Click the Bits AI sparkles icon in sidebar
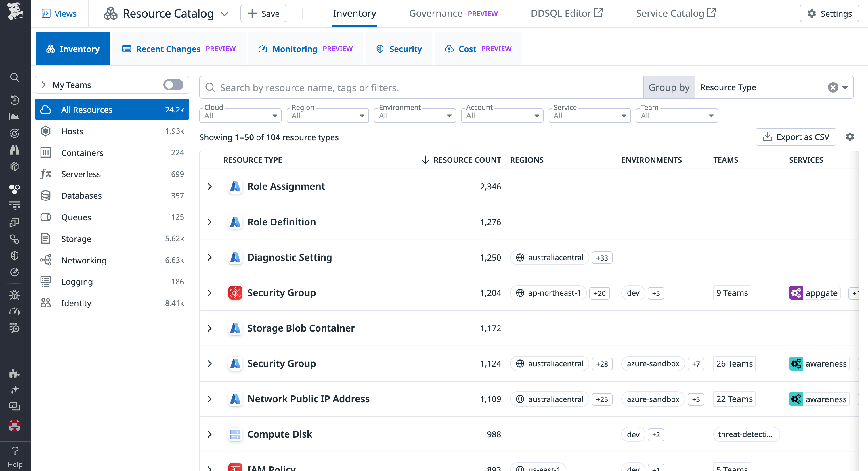868x471 pixels. tap(14, 390)
